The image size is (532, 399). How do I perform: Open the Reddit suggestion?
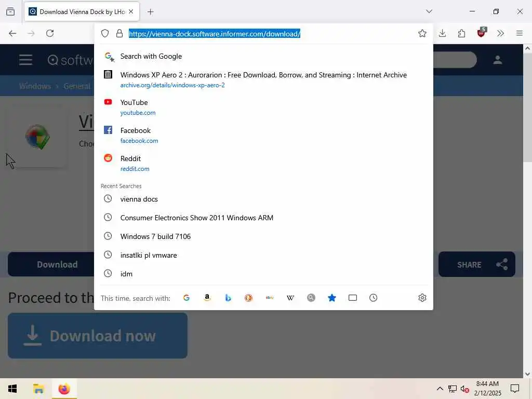click(263, 163)
